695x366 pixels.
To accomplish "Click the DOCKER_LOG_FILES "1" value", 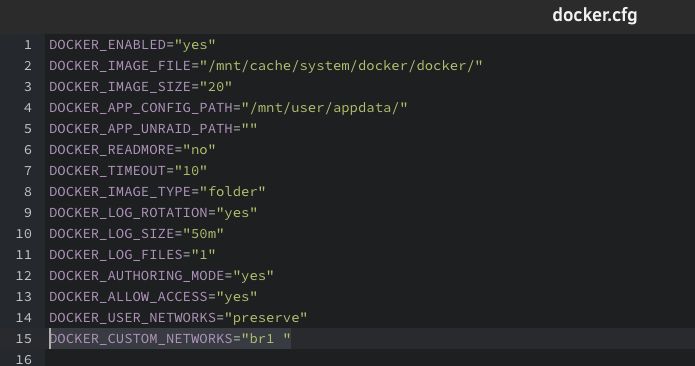I will pyautogui.click(x=203, y=254).
